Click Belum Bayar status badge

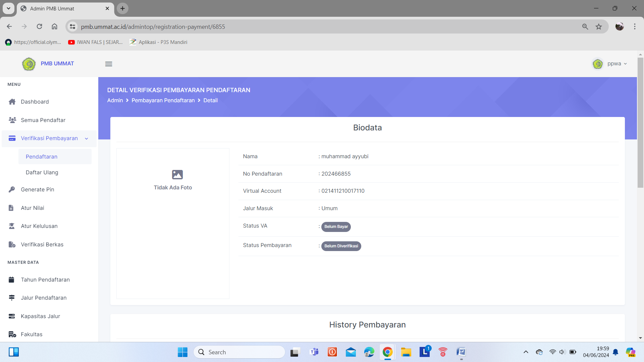click(x=336, y=227)
